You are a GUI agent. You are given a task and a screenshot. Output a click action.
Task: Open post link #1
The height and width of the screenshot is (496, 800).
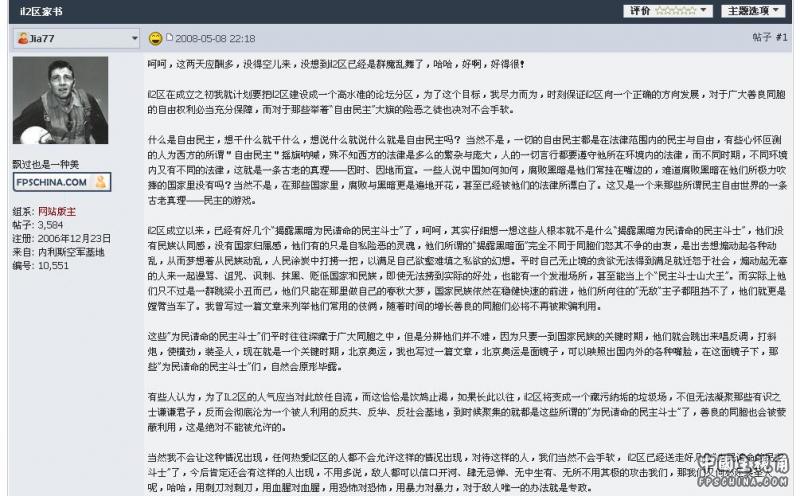point(781,37)
